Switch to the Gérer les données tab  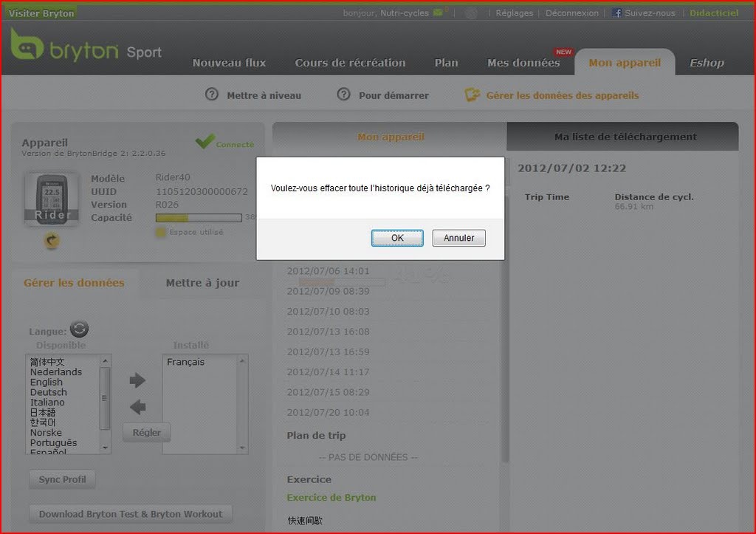point(75,283)
